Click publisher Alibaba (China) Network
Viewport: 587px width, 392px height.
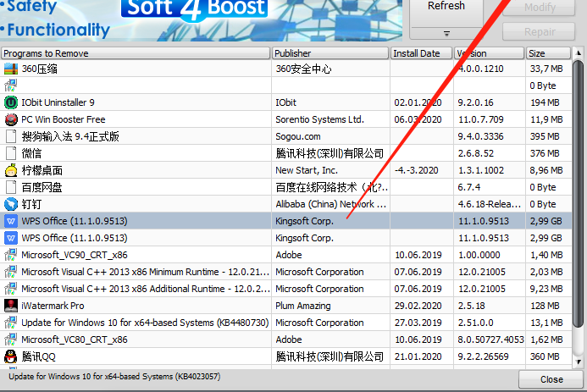(330, 204)
